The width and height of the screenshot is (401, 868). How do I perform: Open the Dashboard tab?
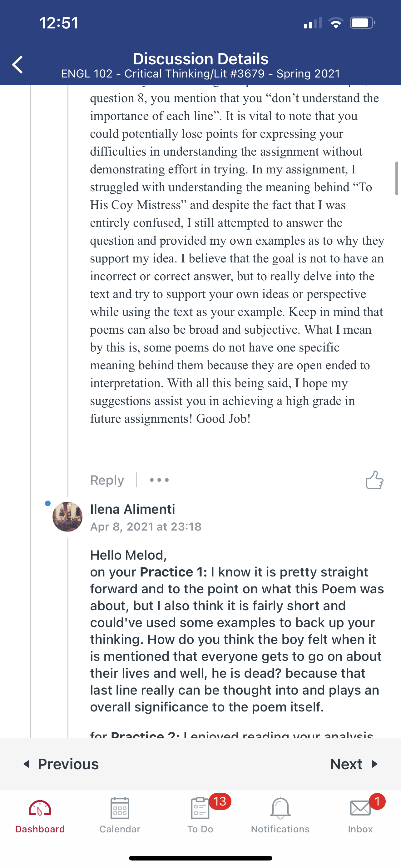[x=40, y=815]
